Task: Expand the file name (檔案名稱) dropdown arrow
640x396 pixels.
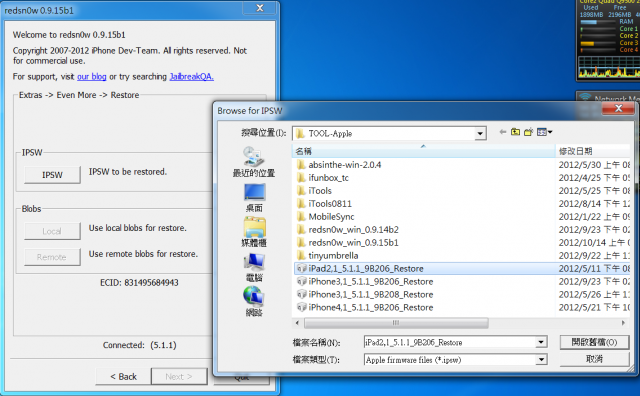Action: pyautogui.click(x=541, y=342)
